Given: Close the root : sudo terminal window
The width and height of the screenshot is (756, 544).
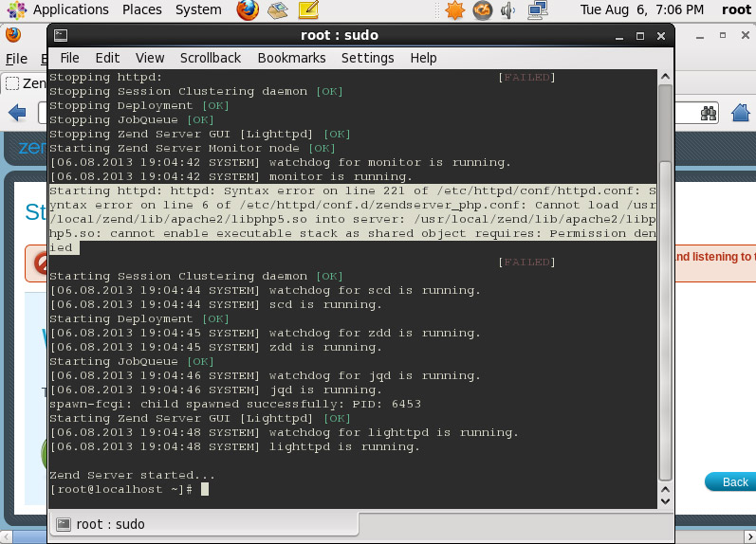Looking at the screenshot, I should coord(661,36).
